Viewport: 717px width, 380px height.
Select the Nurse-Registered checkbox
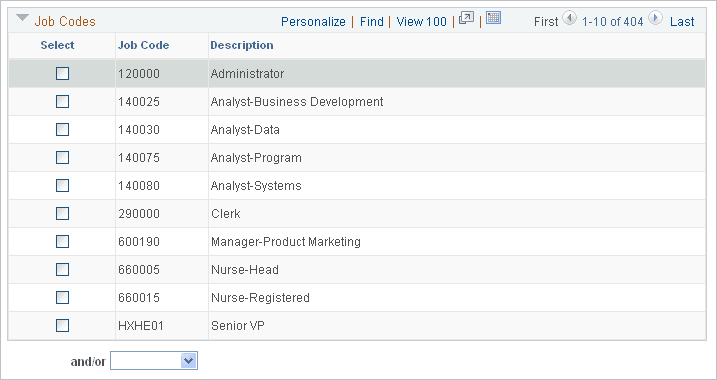pyautogui.click(x=63, y=298)
